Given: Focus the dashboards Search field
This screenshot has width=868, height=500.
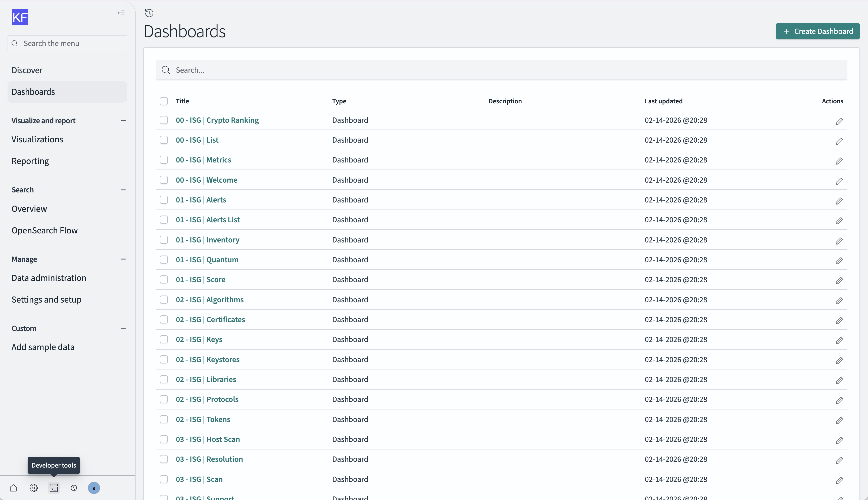Looking at the screenshot, I should click(x=501, y=70).
